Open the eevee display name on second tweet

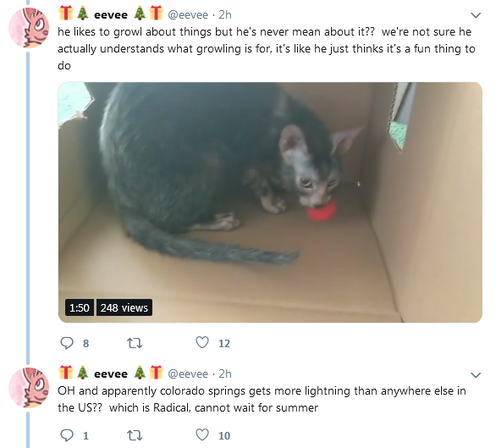[111, 374]
